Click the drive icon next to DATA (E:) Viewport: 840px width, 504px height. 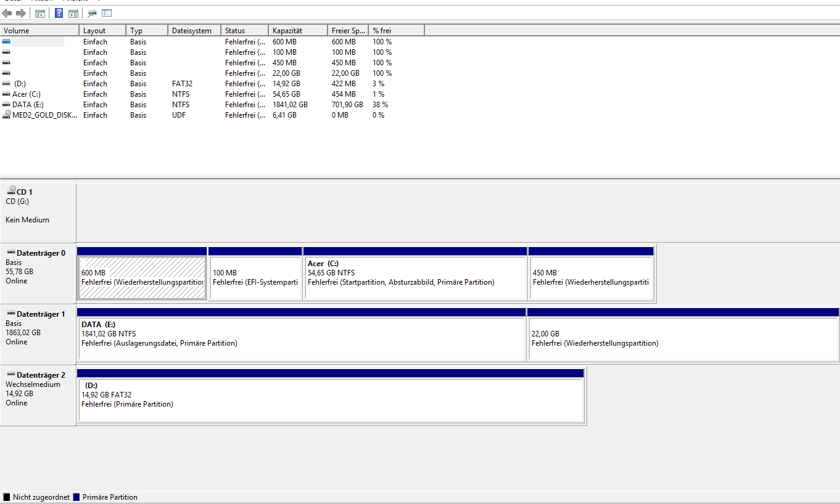tap(6, 104)
